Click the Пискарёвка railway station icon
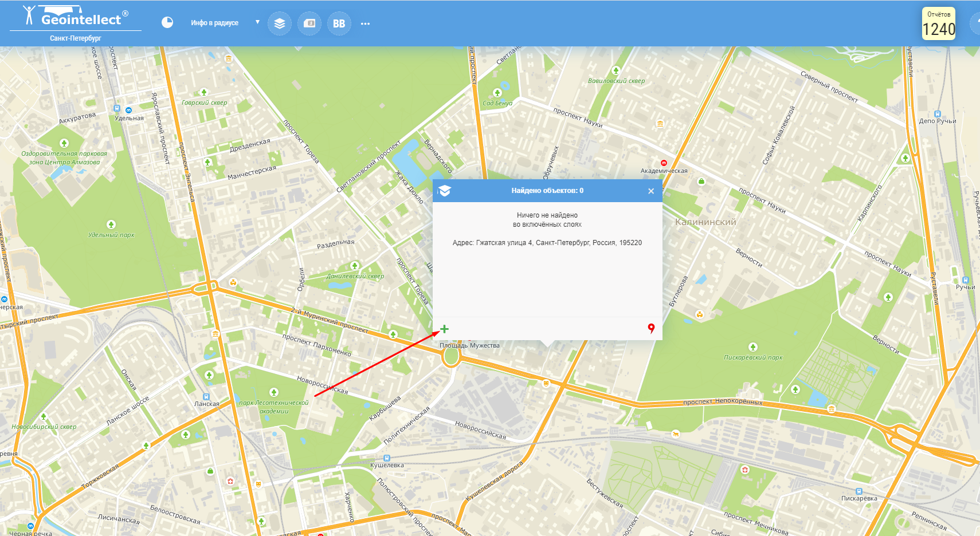This screenshot has height=536, width=980. [859, 491]
